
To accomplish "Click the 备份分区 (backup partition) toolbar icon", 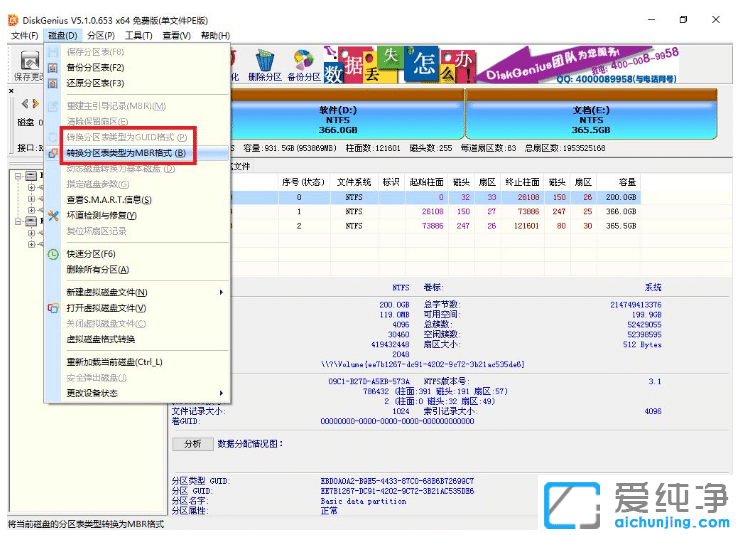I will tap(303, 65).
